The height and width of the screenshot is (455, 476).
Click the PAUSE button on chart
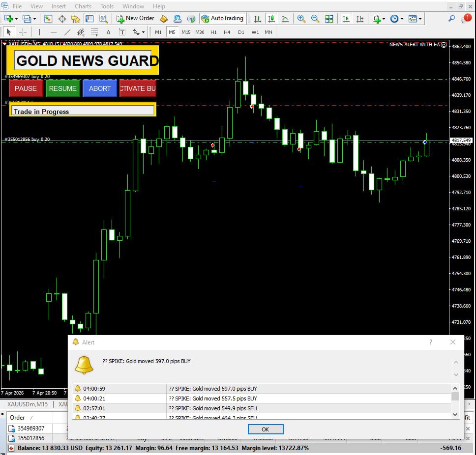[26, 88]
